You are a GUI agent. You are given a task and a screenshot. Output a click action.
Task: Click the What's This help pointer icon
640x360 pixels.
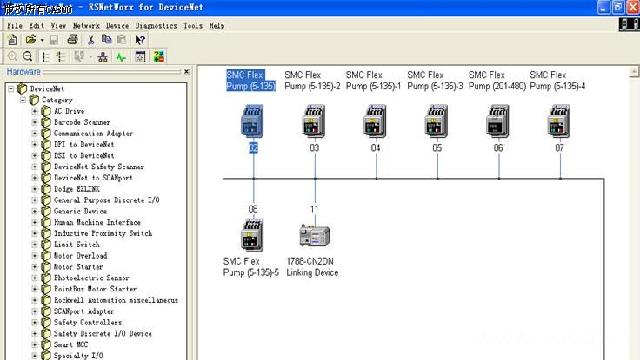[140, 40]
